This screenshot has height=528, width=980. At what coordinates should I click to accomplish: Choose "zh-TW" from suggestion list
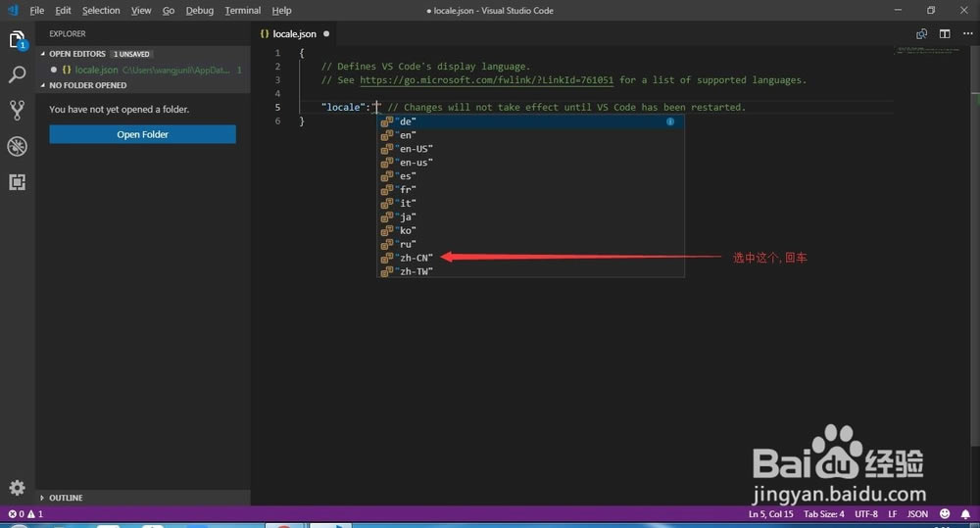tap(530, 271)
